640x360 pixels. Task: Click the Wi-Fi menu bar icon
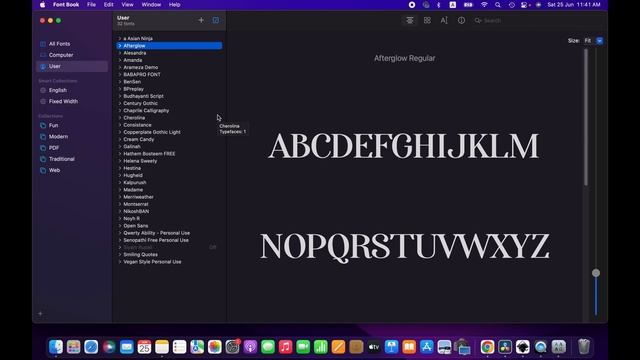coord(484,5)
